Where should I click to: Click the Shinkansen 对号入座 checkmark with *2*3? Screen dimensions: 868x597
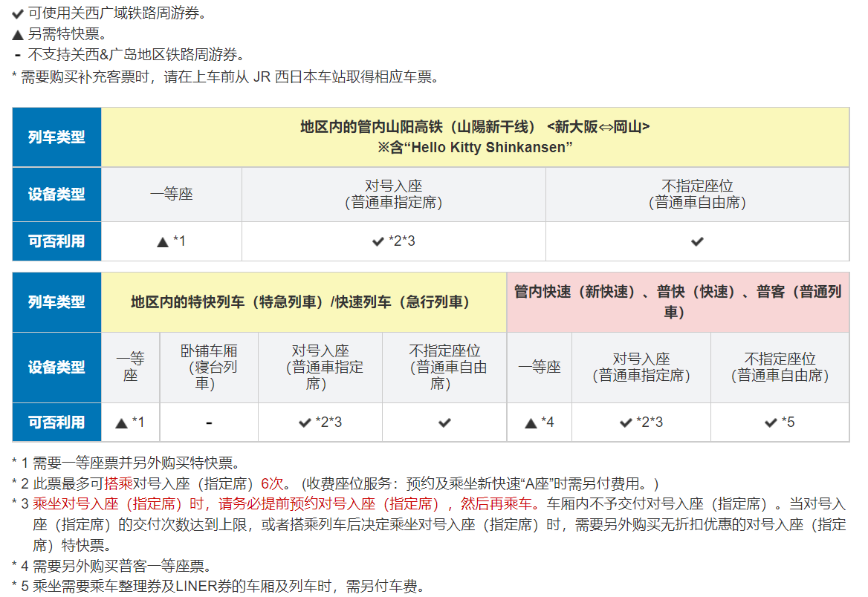[378, 241]
